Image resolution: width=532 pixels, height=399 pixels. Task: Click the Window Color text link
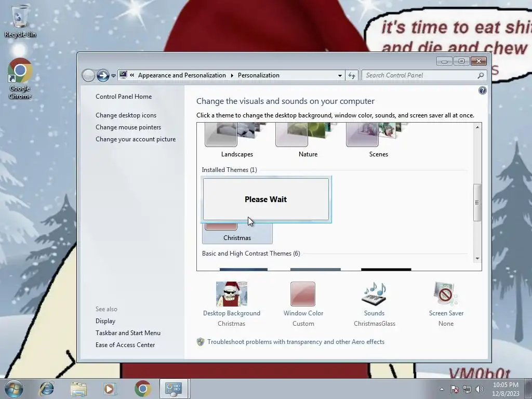coord(303,313)
